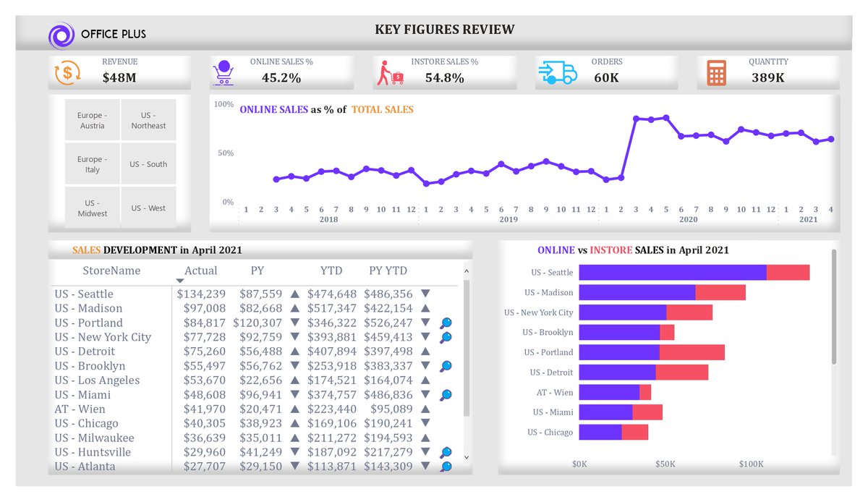Click the Orders 60K value

coord(606,78)
